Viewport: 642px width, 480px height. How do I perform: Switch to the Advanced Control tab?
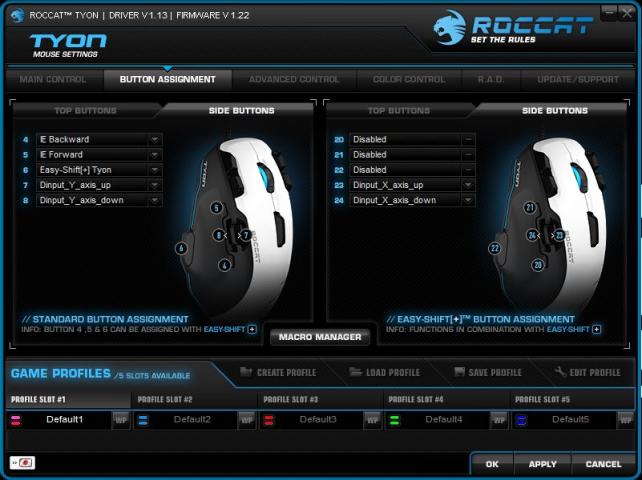(x=294, y=79)
